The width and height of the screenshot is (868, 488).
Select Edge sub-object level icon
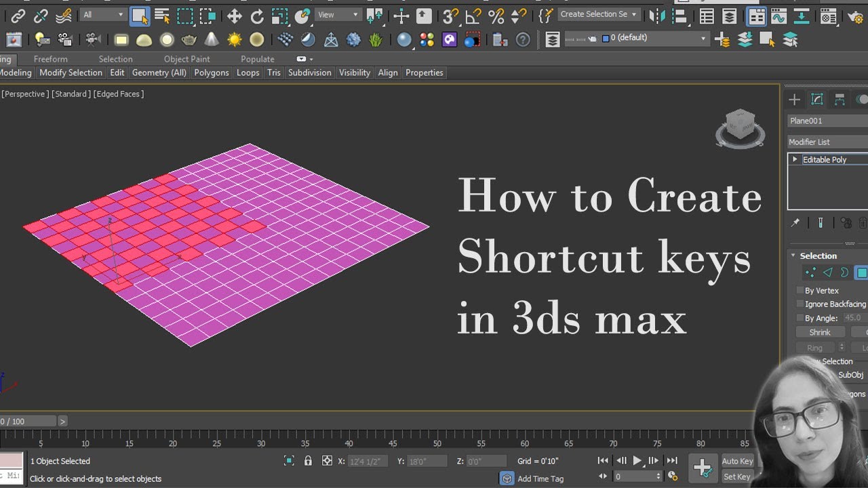(827, 272)
